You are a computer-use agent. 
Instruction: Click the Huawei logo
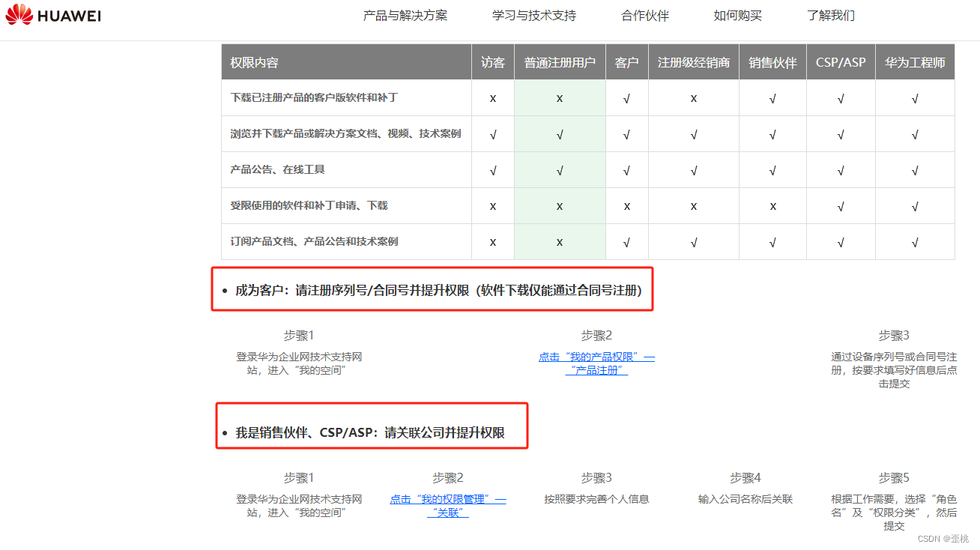pyautogui.click(x=53, y=15)
